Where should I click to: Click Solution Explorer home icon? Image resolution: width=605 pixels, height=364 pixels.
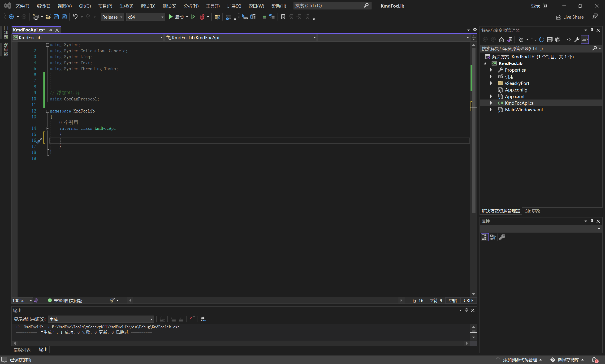pos(501,39)
